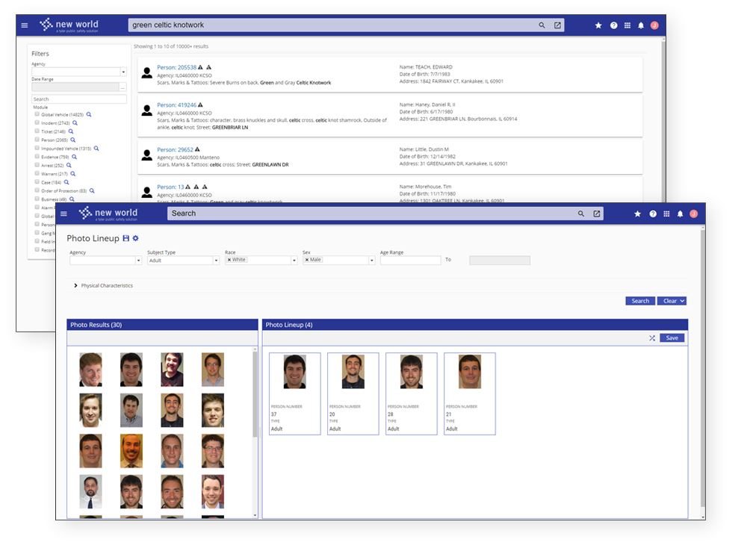Check notifications via the bell icon
This screenshot has width=747, height=560.
(x=681, y=214)
